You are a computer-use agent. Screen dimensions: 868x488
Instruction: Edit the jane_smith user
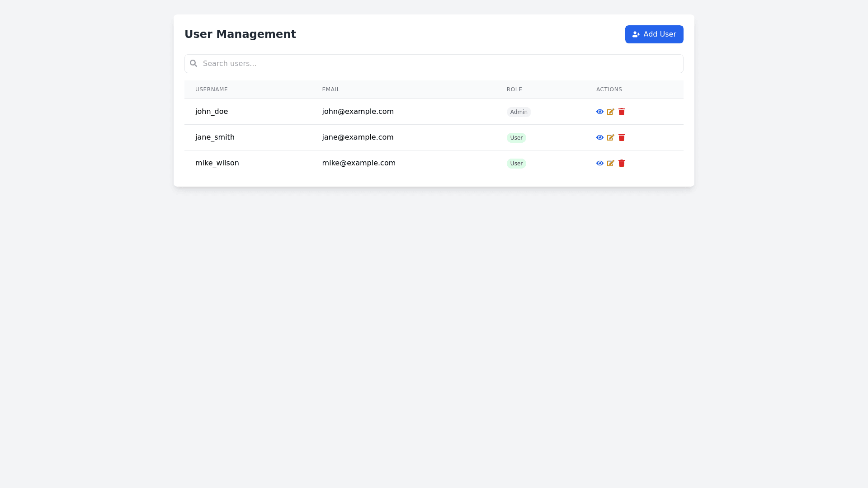pos(610,137)
